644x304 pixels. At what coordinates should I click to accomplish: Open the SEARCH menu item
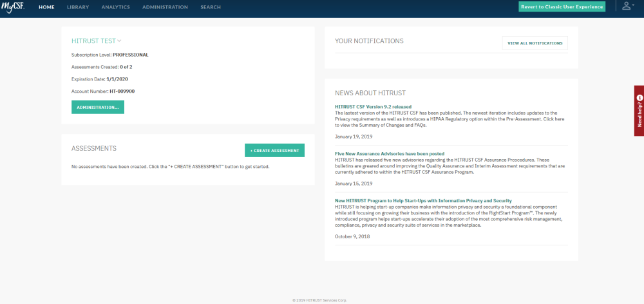pyautogui.click(x=211, y=7)
